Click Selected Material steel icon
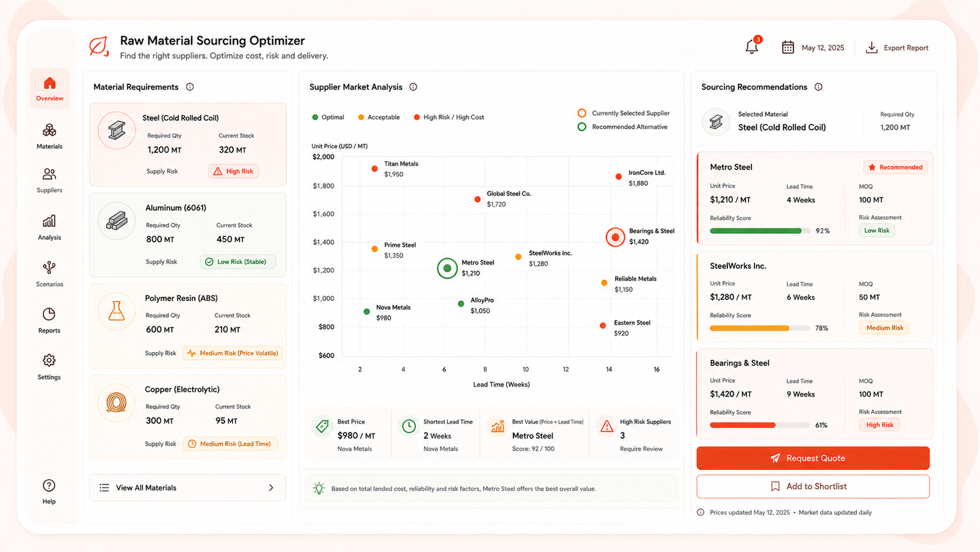This screenshot has height=552, width=980. point(716,122)
